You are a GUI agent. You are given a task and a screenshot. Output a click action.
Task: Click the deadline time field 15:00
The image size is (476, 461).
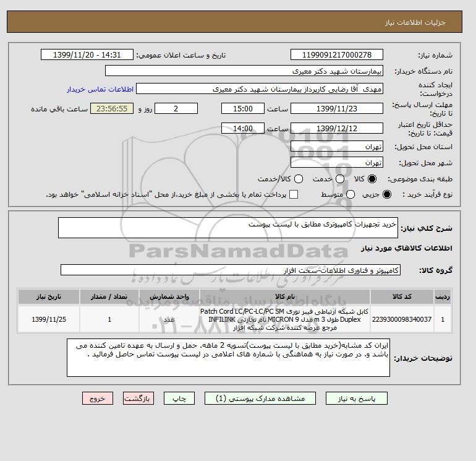[243, 108]
